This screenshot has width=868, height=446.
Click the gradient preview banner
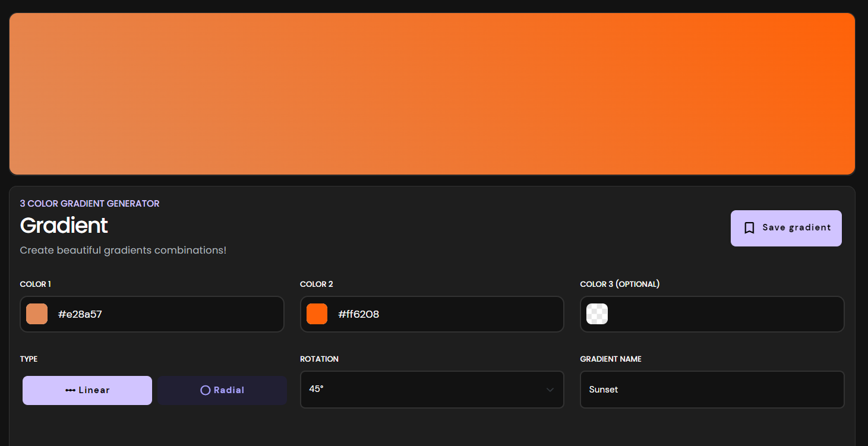tap(432, 94)
